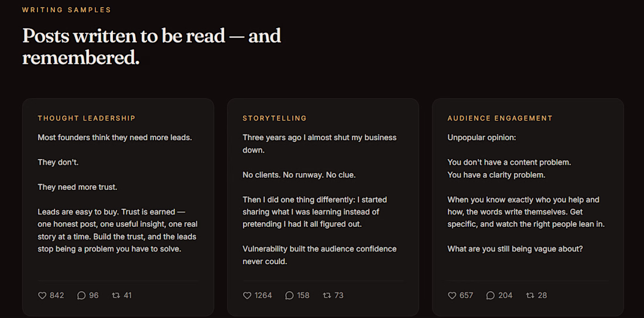Click the repost icon showing 73
This screenshot has width=644, height=318.
(x=327, y=295)
